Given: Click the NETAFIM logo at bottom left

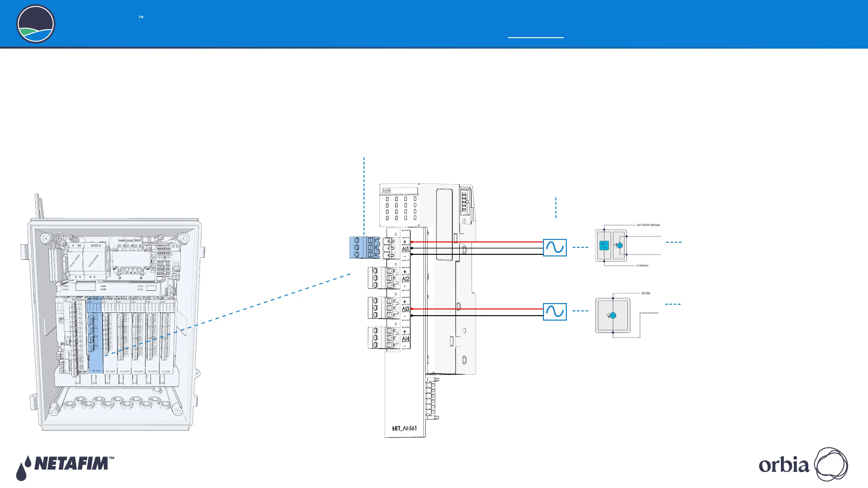Looking at the screenshot, I should (65, 468).
